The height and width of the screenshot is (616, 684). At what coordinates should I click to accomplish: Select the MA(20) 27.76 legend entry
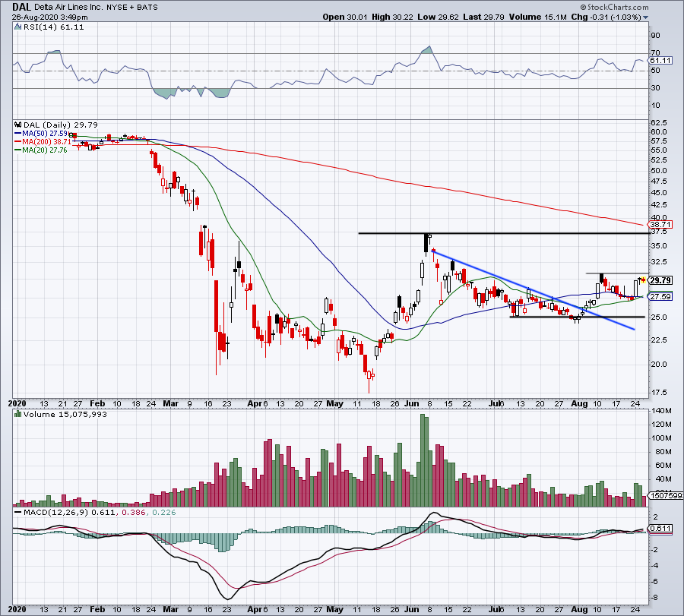[41, 150]
